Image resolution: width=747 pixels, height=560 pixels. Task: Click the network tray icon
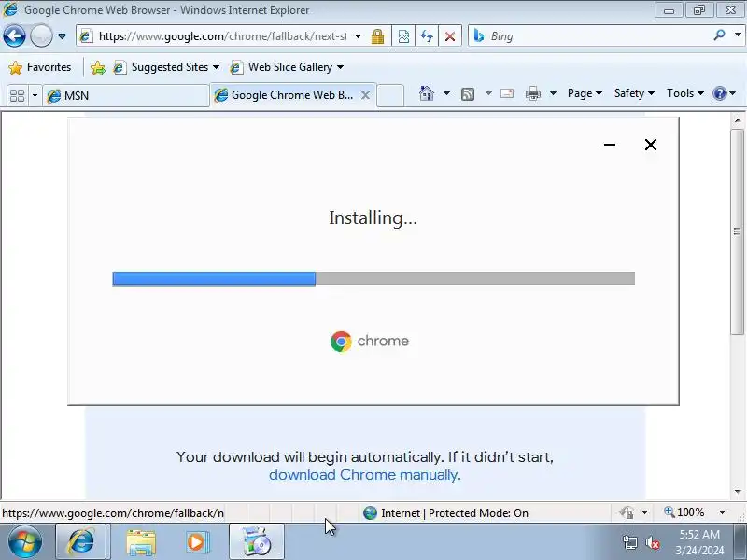point(630,542)
